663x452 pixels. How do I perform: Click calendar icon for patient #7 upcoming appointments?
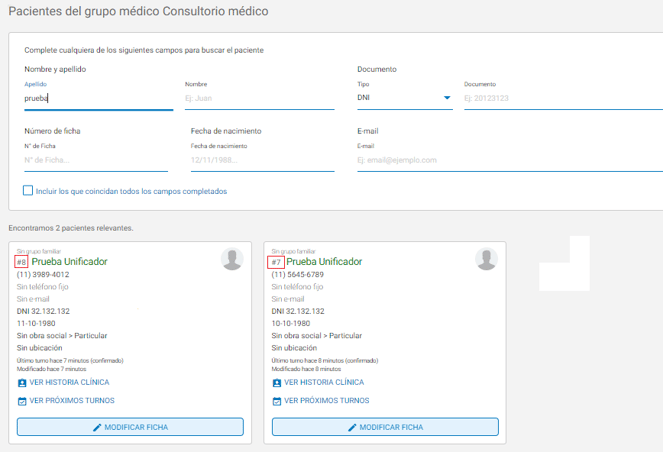click(x=277, y=401)
